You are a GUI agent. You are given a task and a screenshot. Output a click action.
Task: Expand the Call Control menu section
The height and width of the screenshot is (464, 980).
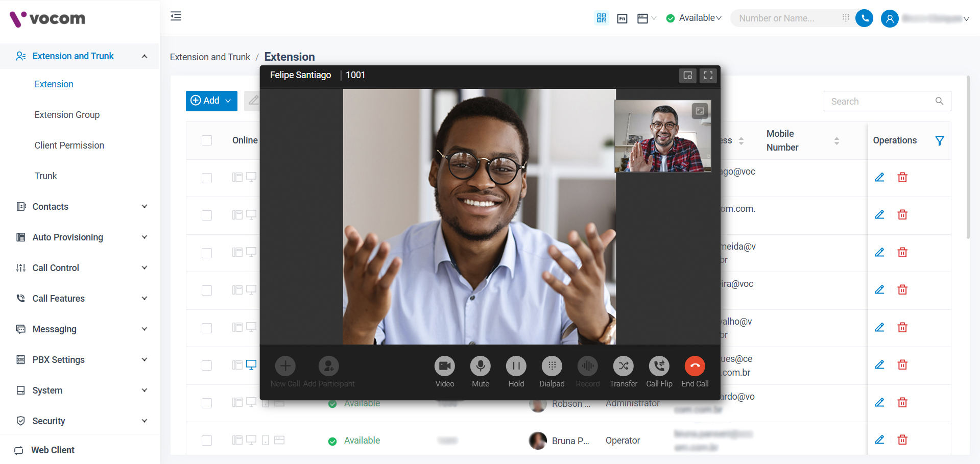point(82,268)
